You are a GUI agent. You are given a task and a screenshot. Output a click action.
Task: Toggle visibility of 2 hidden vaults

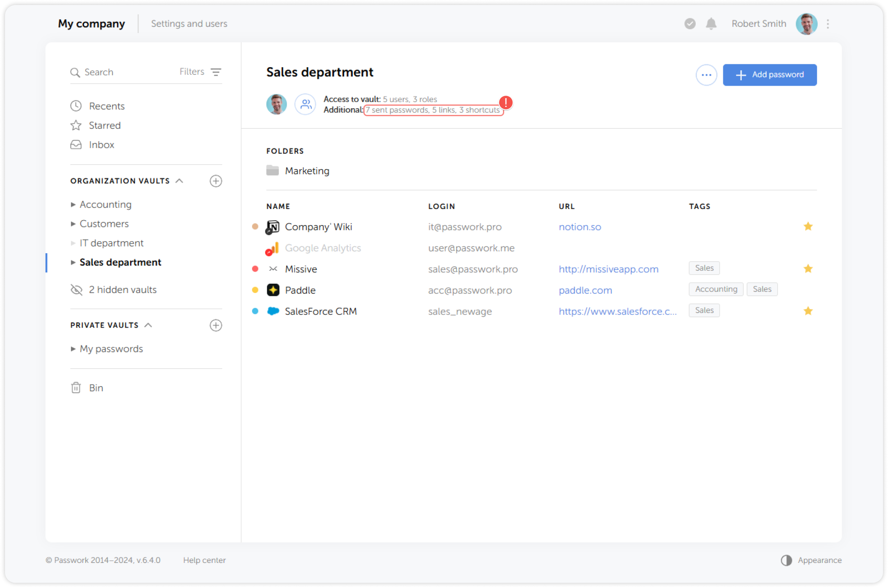(x=76, y=289)
